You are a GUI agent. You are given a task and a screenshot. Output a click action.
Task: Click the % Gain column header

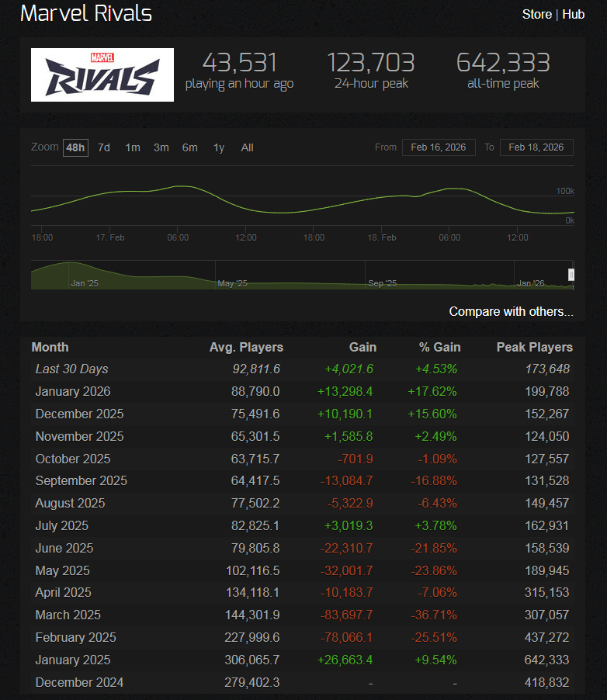click(439, 348)
